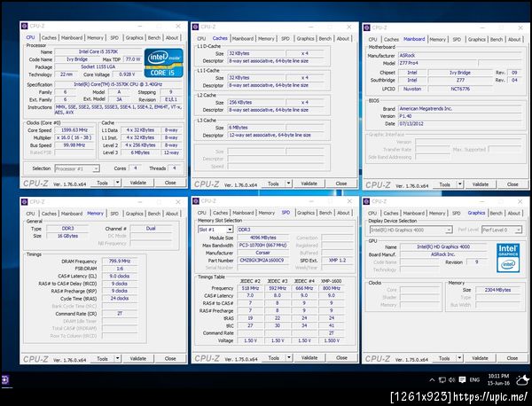This screenshot has width=532, height=406.
Task: Open the Slot #1 memory slot dropdown
Action: [215, 230]
